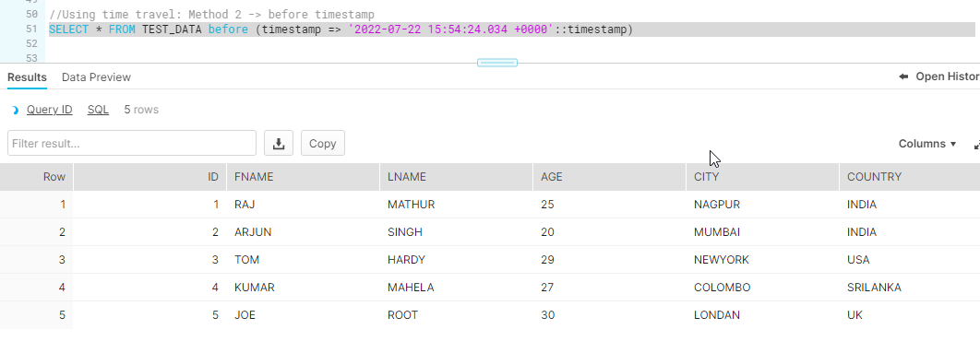Click the SELECT query on line 51
Image resolution: width=980 pixels, height=353 pixels.
341,29
